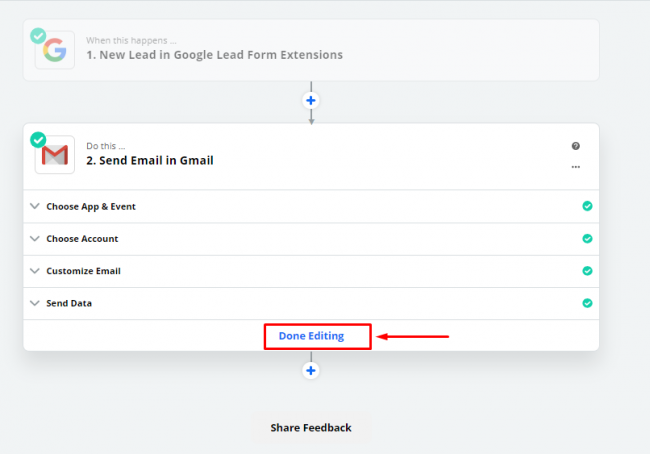The width and height of the screenshot is (650, 454).
Task: Expand the Choose Account chevron
Action: [x=35, y=239]
